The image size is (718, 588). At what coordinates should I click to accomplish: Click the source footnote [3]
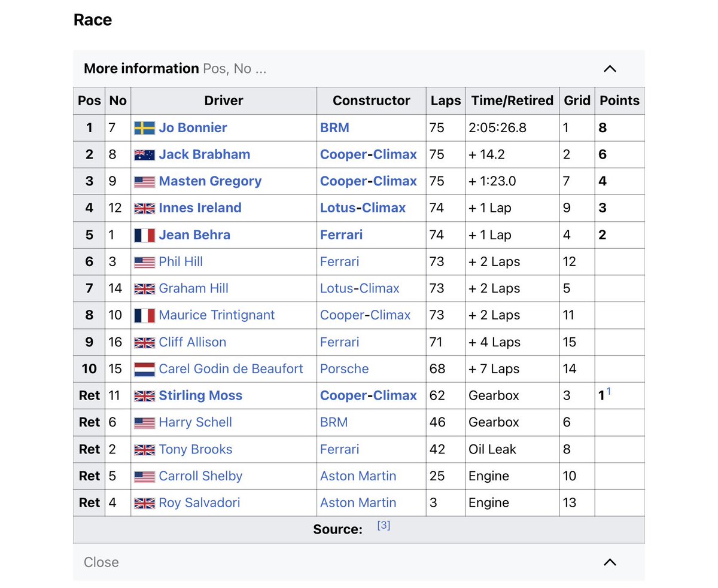click(x=384, y=525)
